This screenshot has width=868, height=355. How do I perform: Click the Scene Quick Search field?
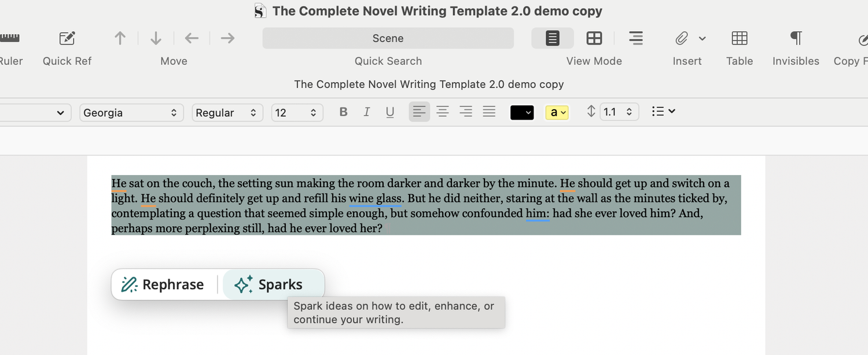click(x=388, y=38)
